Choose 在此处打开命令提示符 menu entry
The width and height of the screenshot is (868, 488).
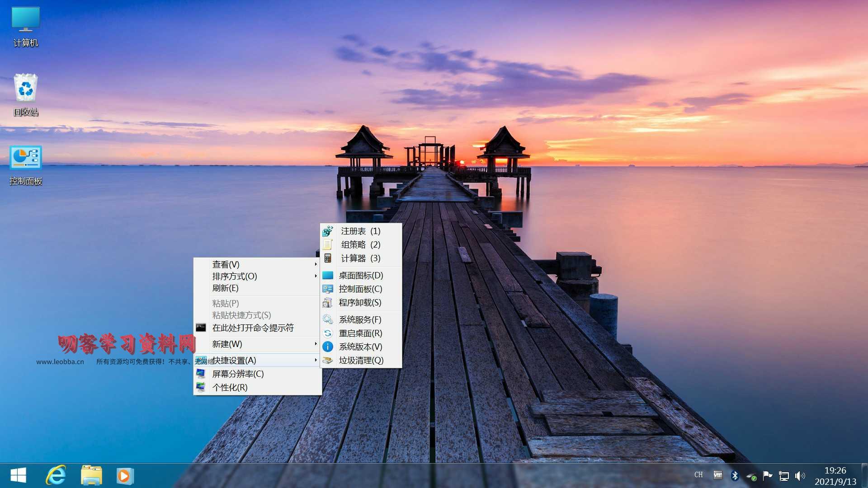click(253, 328)
